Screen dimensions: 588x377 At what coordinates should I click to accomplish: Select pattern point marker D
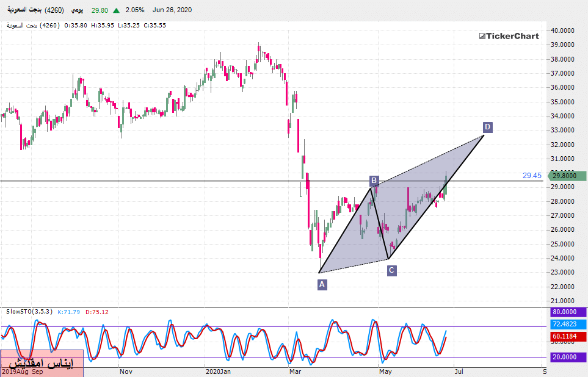tap(487, 127)
